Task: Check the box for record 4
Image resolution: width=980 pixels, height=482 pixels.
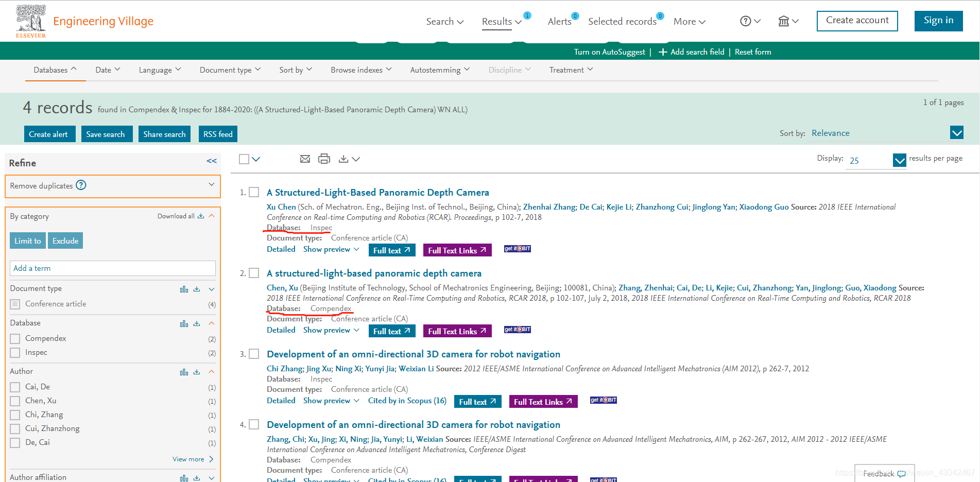Action: point(254,424)
